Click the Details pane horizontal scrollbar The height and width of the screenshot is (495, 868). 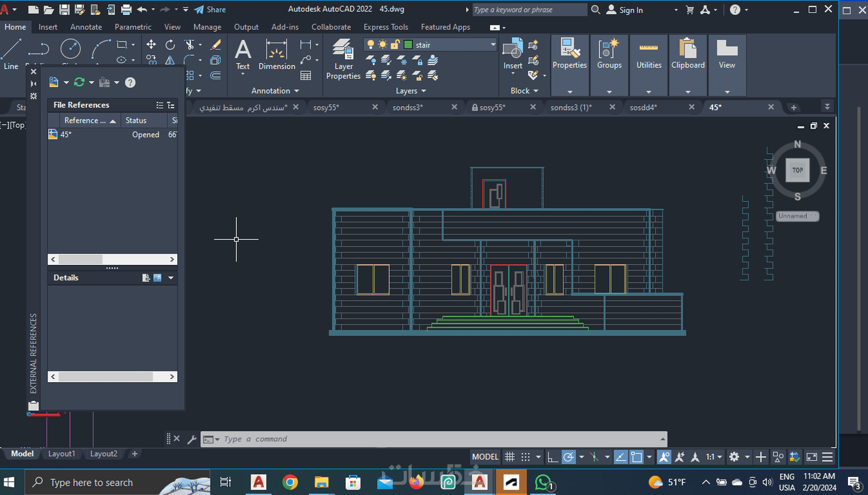coord(112,377)
